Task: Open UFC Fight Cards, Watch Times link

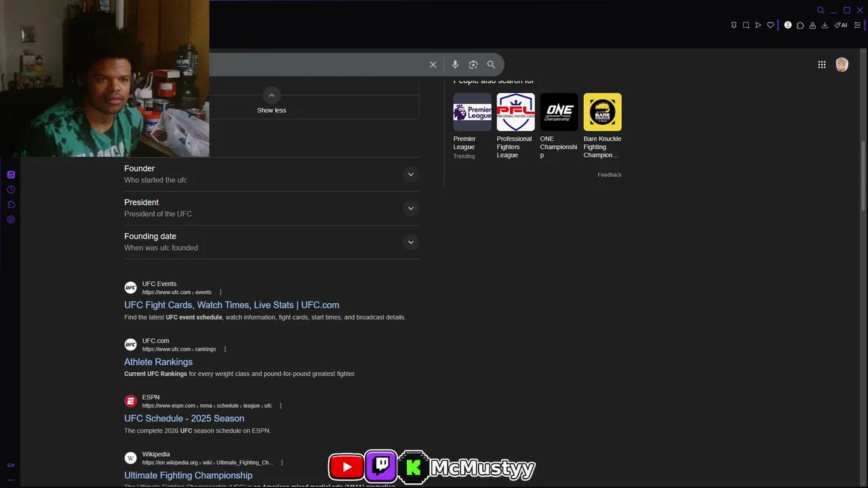Action: coord(231,305)
